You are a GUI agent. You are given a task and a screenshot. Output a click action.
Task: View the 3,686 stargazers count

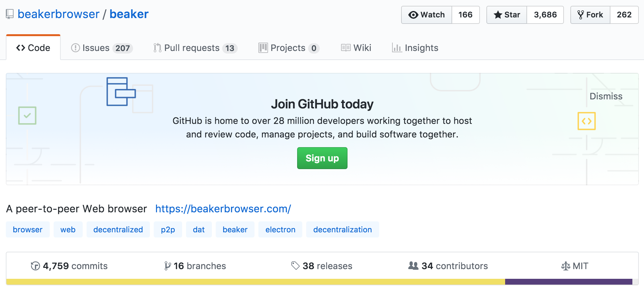coord(545,15)
